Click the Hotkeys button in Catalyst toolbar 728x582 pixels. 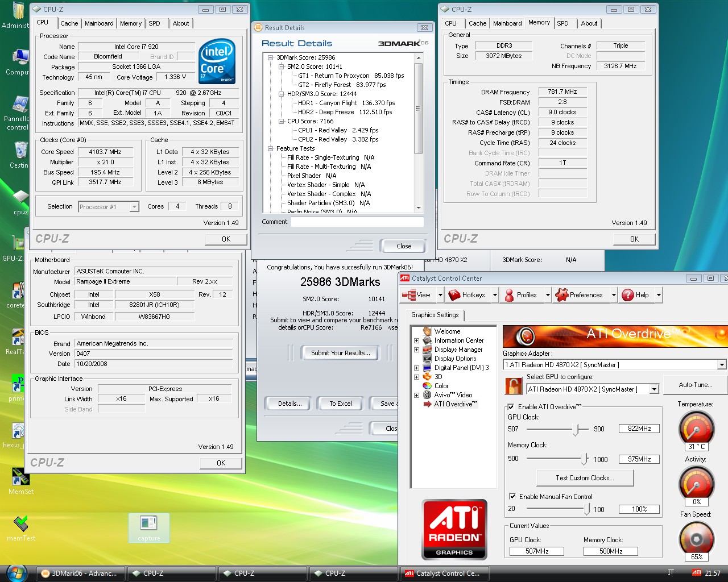[x=466, y=295]
